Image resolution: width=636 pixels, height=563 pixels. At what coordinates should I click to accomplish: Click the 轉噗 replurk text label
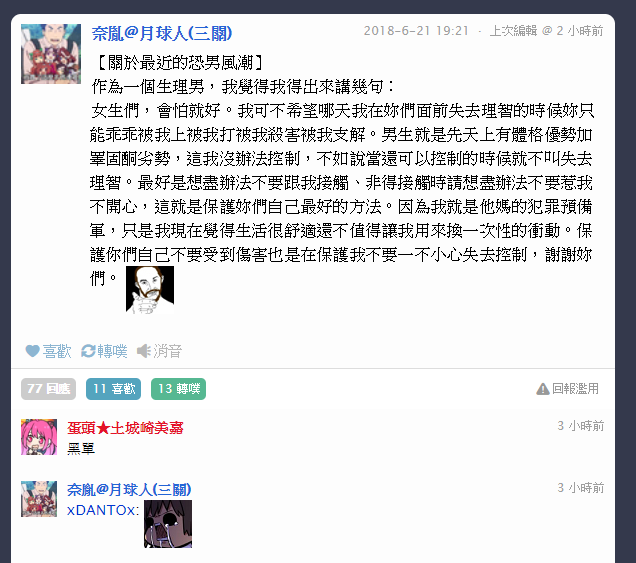(x=112, y=351)
